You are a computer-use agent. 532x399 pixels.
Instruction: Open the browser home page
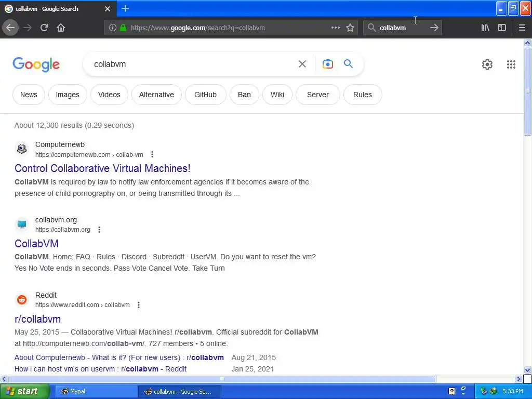[x=61, y=28]
